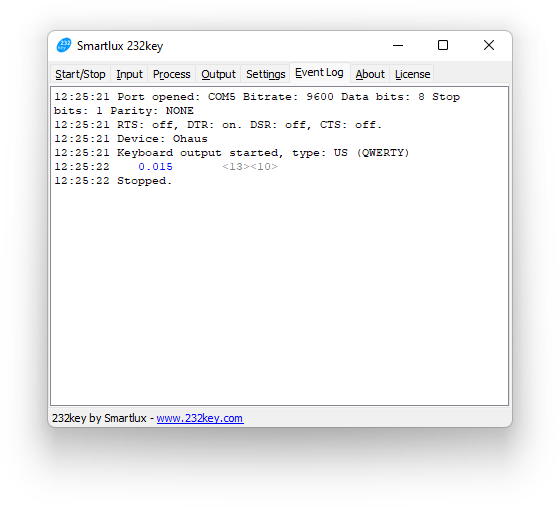Screen dimensions: 560x507
Task: Open the License tab
Action: (412, 74)
